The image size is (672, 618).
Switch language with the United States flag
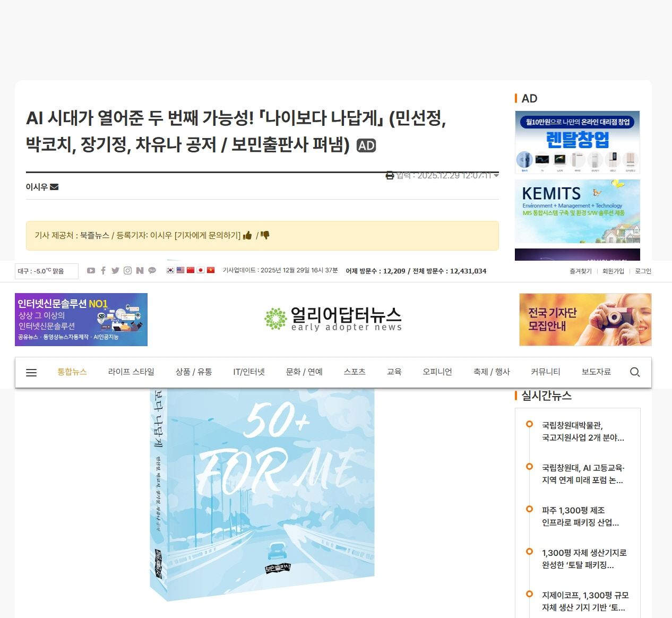[180, 270]
